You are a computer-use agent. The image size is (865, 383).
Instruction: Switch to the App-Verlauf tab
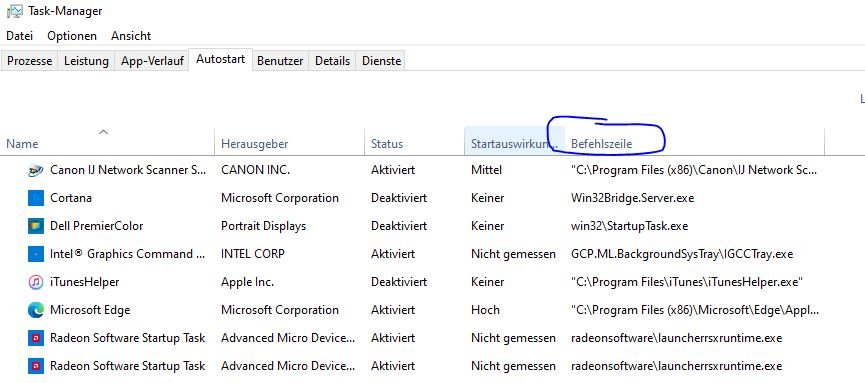pyautogui.click(x=152, y=61)
